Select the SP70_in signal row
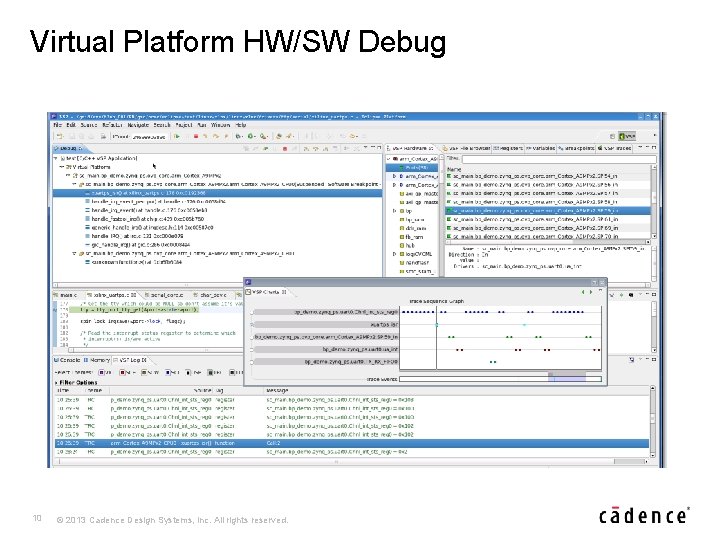The height and width of the screenshot is (540, 720). 548,236
